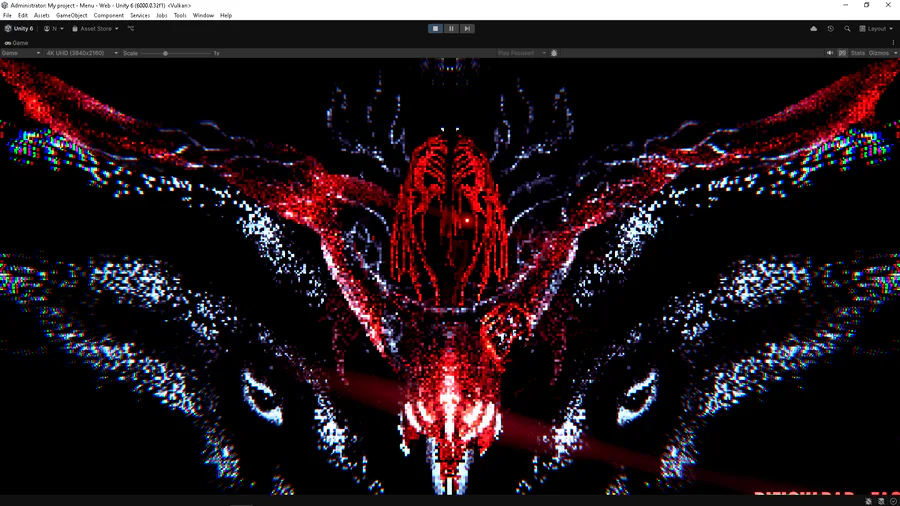Open the Tools menu
Image resolution: width=900 pixels, height=506 pixels.
[x=180, y=15]
